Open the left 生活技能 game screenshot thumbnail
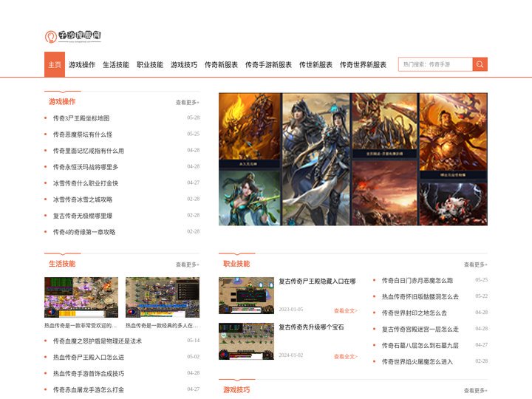532x399 pixels. pyautogui.click(x=81, y=297)
